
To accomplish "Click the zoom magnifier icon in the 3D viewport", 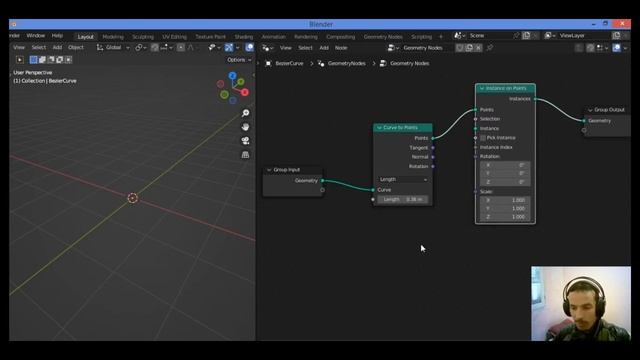I will click(x=245, y=113).
